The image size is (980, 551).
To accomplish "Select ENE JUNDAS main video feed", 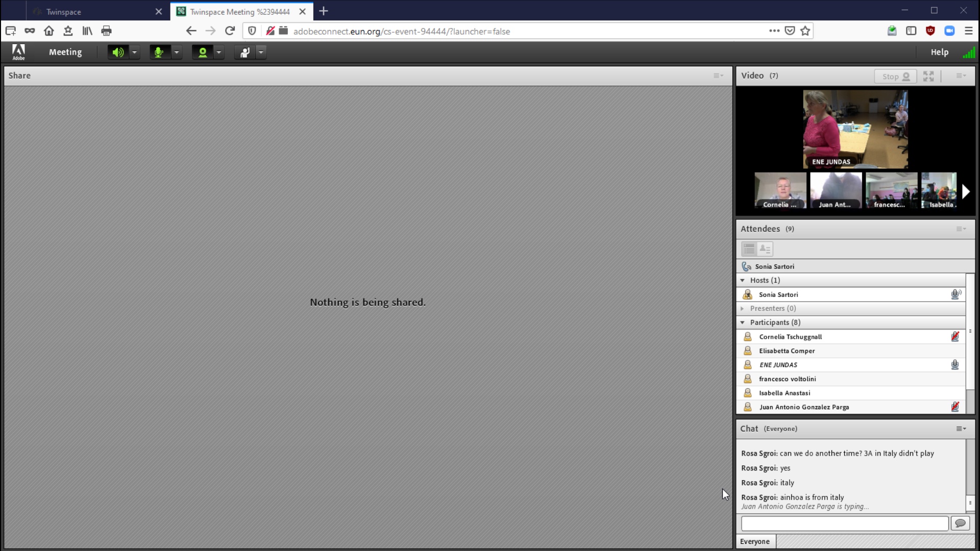I will click(x=855, y=129).
